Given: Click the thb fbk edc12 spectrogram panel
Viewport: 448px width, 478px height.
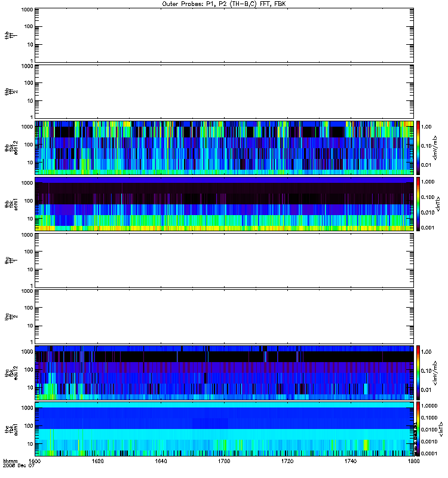Looking at the screenshot, I should pyautogui.click(x=224, y=148).
